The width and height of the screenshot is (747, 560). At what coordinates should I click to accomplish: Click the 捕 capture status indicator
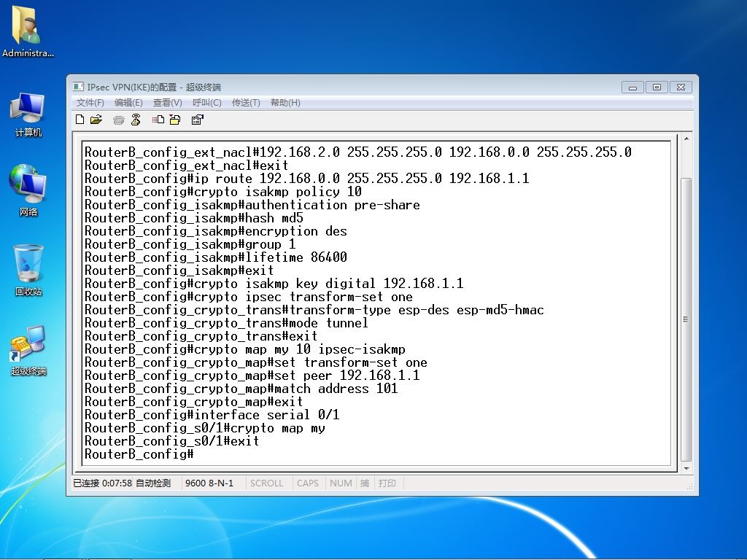tap(365, 483)
